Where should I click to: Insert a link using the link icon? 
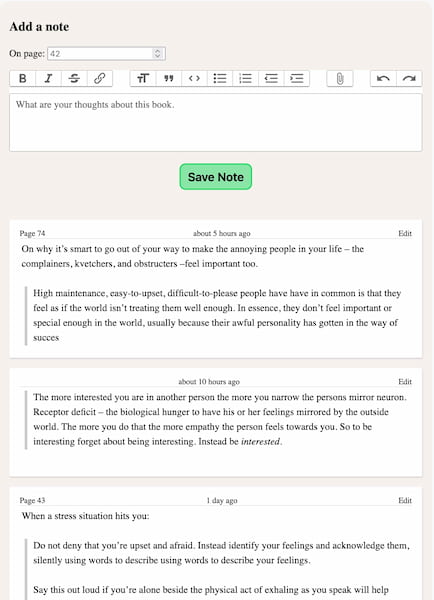(100, 78)
